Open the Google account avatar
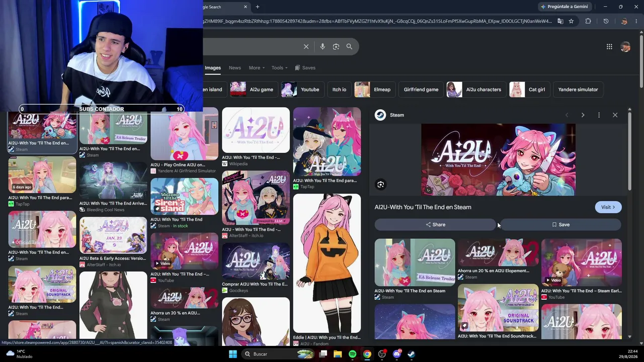The width and height of the screenshot is (644, 362). pyautogui.click(x=625, y=47)
